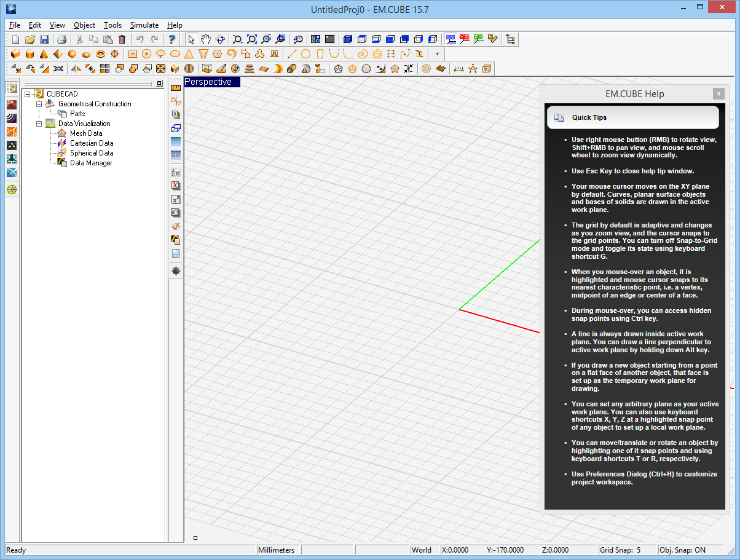740x560 pixels.
Task: Open the Object menu
Action: click(84, 25)
